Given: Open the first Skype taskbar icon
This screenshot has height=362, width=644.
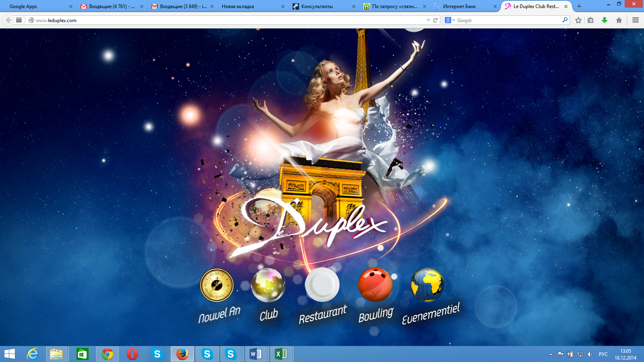Looking at the screenshot, I should [x=157, y=354].
